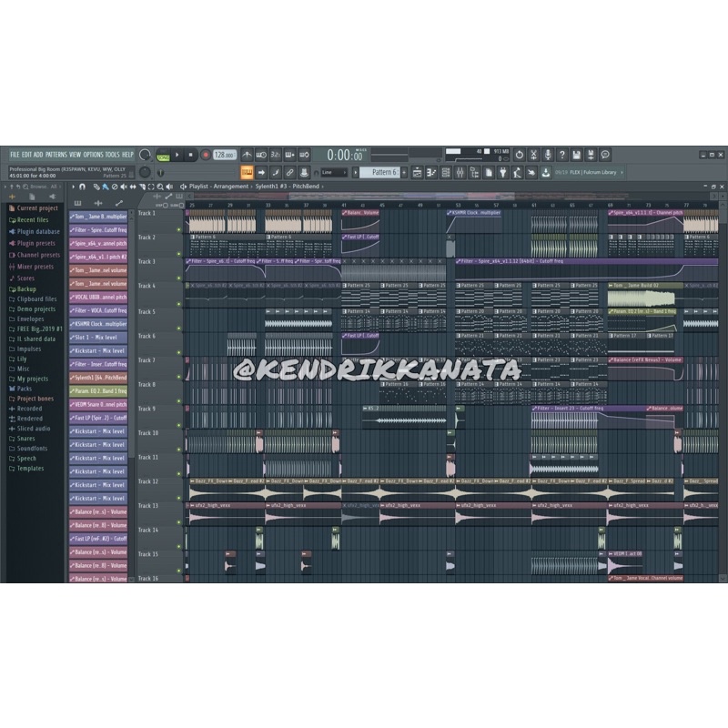Click the 128.000 tempo display
Screen dimensions: 728x728
pos(225,155)
